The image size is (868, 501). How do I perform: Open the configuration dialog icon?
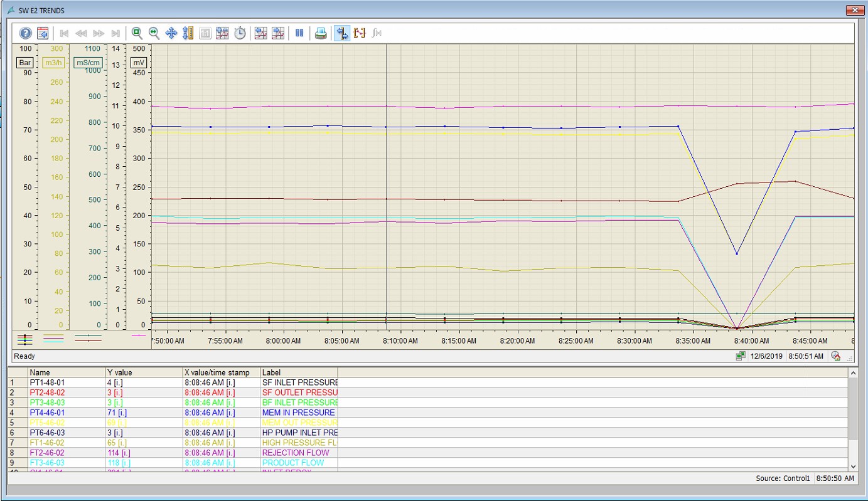point(43,33)
